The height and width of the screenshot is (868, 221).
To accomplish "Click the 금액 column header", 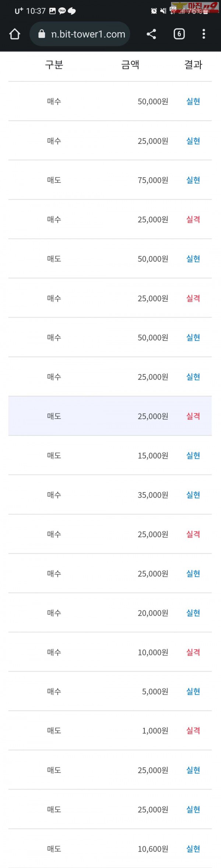I will [130, 65].
